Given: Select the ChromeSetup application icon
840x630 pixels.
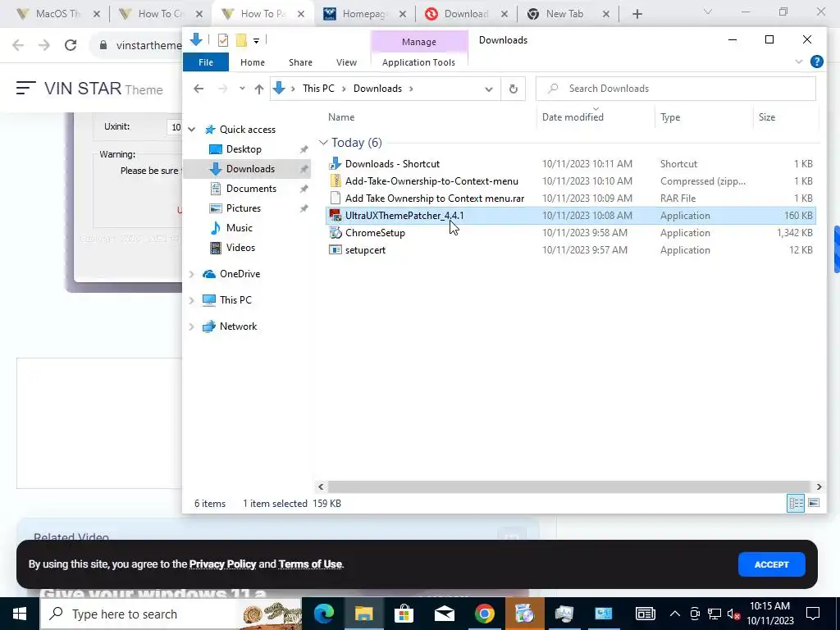Looking at the screenshot, I should point(336,232).
